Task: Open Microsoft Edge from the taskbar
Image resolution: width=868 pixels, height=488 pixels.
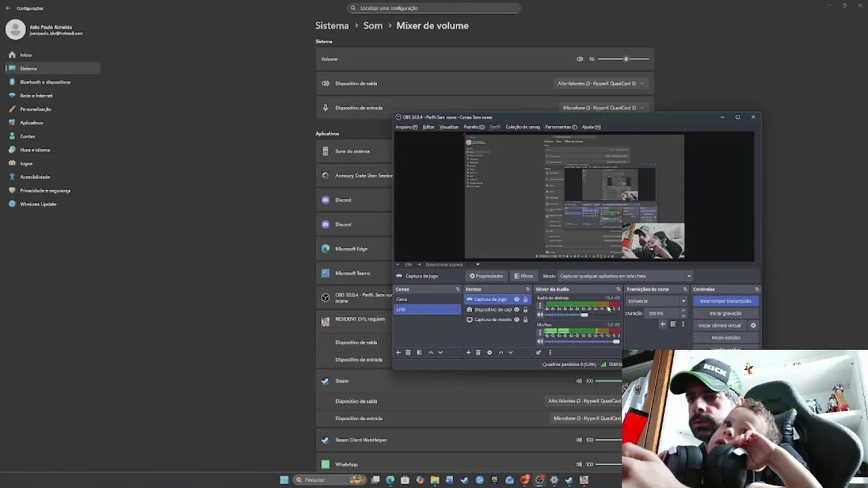Action: click(390, 480)
